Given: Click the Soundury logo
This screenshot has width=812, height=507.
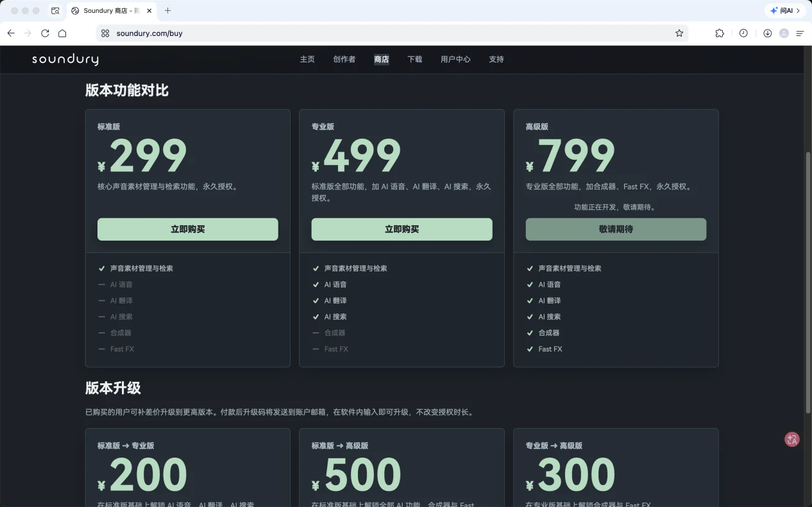Looking at the screenshot, I should pos(65,59).
